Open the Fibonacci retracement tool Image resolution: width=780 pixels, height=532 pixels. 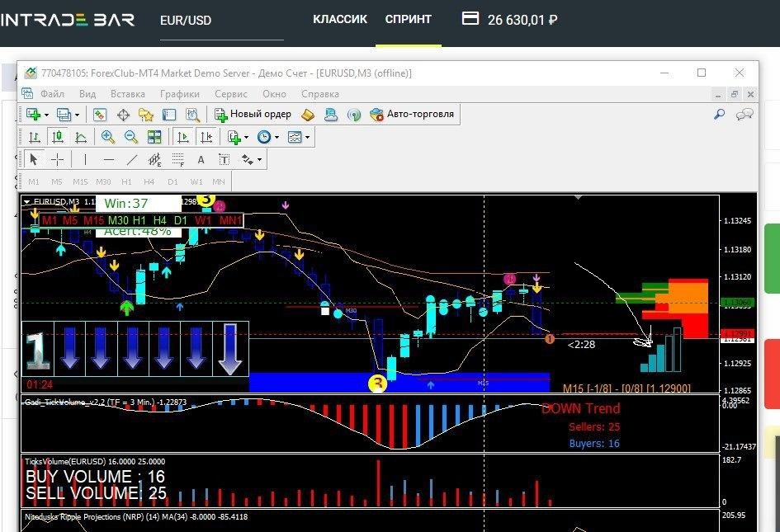point(177,160)
